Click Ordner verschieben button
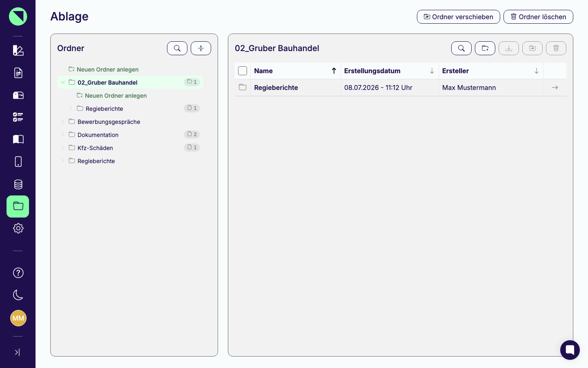 459,17
